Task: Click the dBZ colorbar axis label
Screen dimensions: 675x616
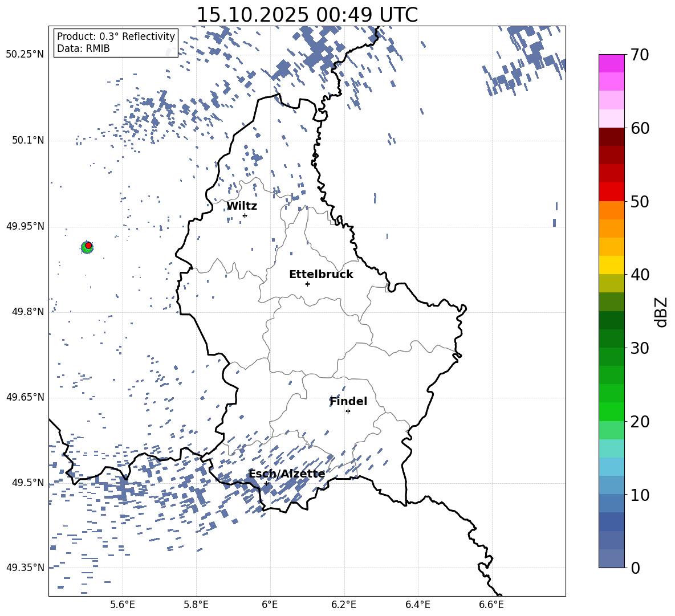Action: click(x=662, y=312)
